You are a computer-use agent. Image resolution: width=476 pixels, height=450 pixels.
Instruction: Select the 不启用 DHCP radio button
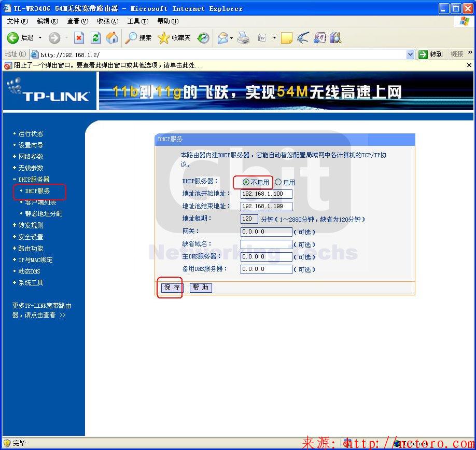coord(246,182)
